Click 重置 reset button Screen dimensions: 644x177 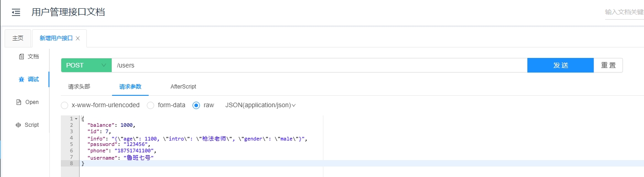point(608,65)
